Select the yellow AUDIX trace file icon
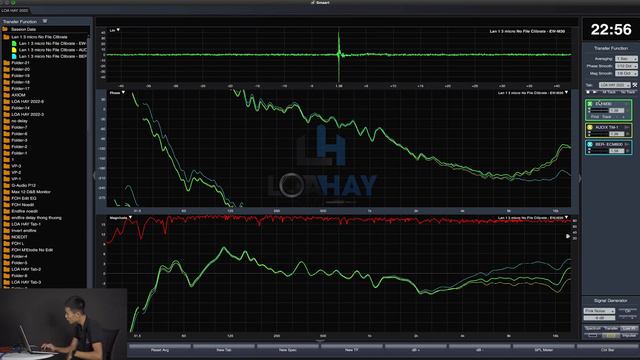The height and width of the screenshot is (360, 640). click(14, 50)
